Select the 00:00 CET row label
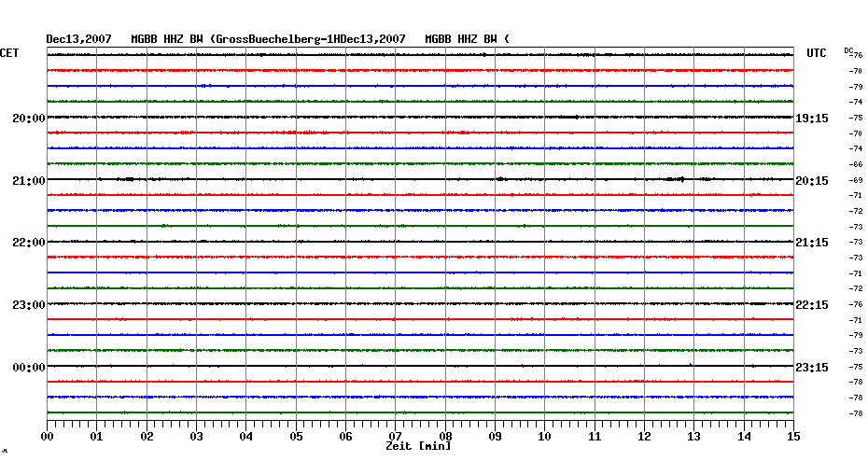 click(29, 368)
